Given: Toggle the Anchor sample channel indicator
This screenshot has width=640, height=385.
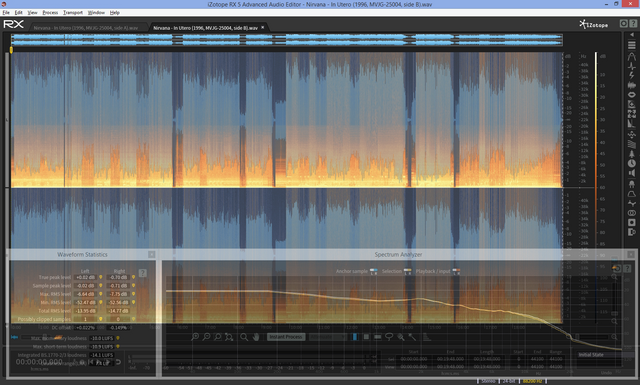Looking at the screenshot, I should click(373, 271).
